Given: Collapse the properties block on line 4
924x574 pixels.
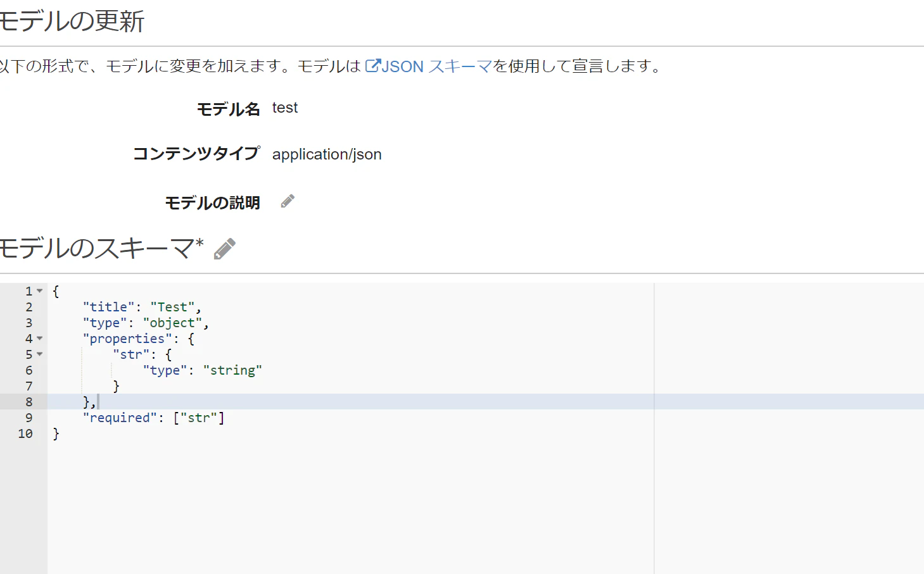Looking at the screenshot, I should (40, 339).
